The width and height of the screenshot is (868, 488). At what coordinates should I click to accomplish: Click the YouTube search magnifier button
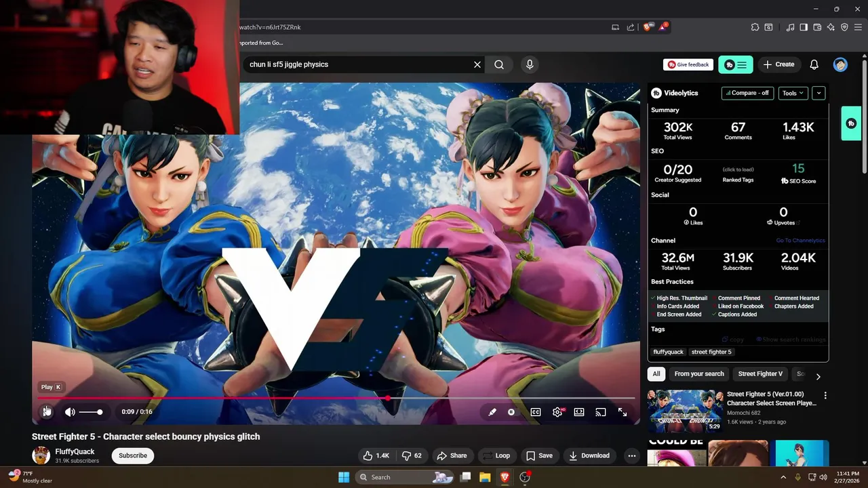(499, 64)
